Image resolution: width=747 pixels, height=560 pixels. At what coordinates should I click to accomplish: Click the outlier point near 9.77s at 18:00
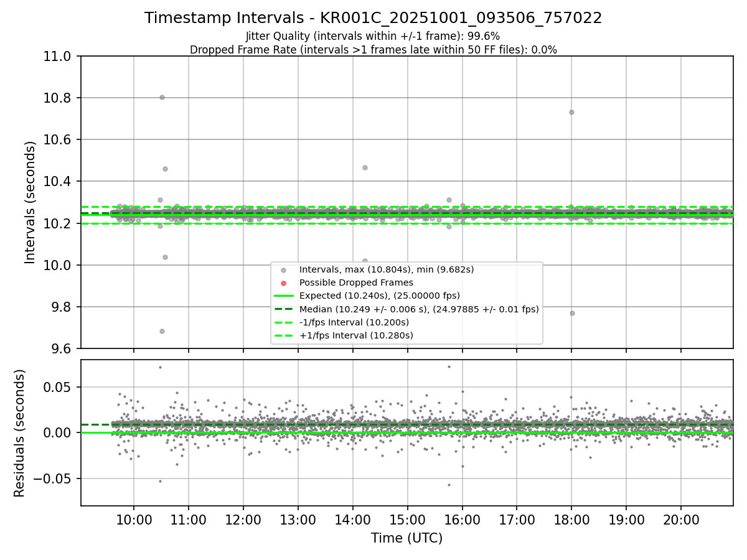point(572,313)
